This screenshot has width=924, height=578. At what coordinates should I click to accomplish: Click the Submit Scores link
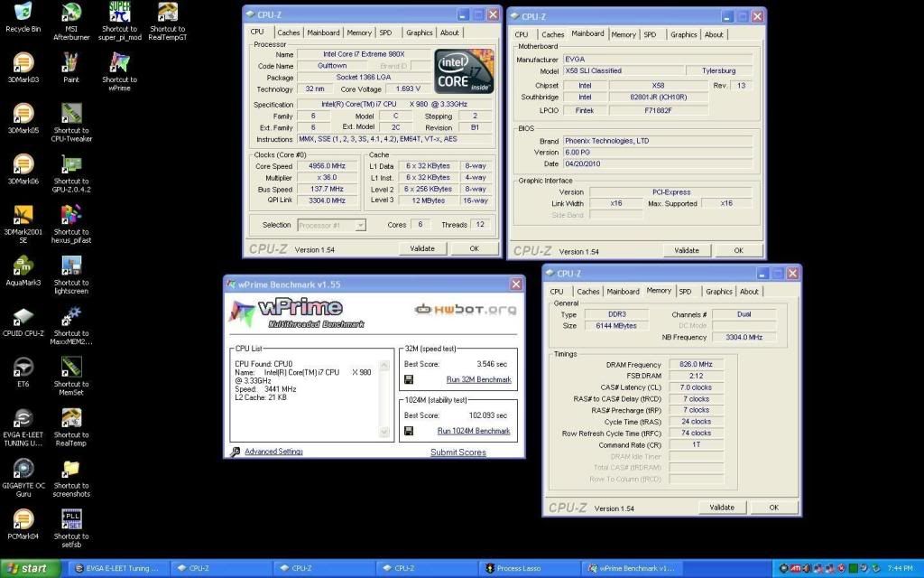click(457, 452)
